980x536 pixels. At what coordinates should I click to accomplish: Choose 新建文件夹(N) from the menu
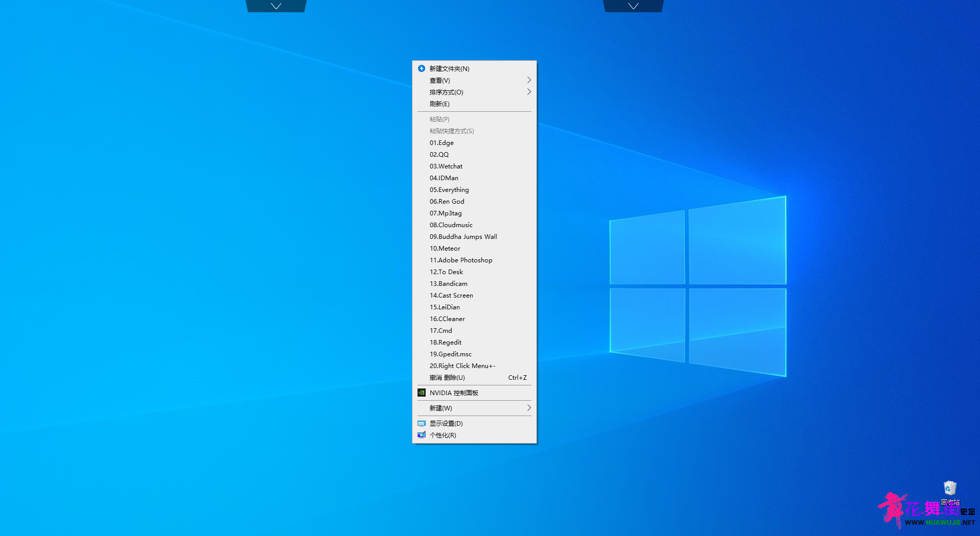click(x=474, y=68)
